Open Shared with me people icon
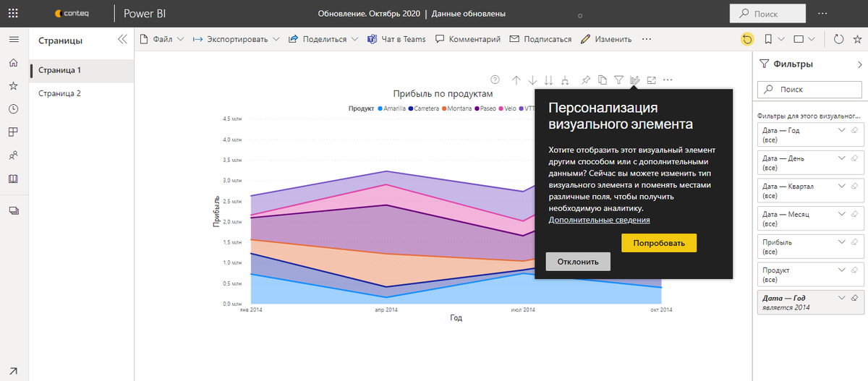 [x=13, y=155]
